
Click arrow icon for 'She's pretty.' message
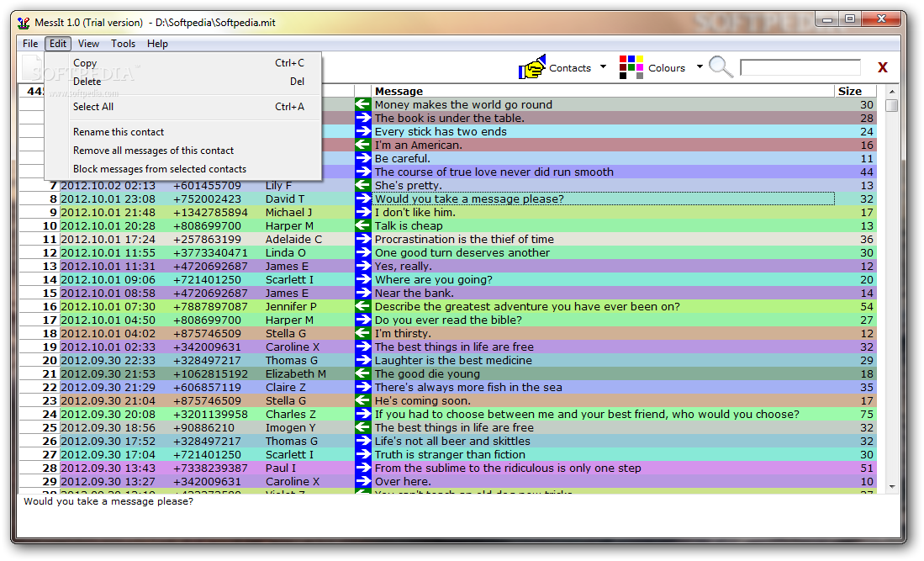point(363,185)
